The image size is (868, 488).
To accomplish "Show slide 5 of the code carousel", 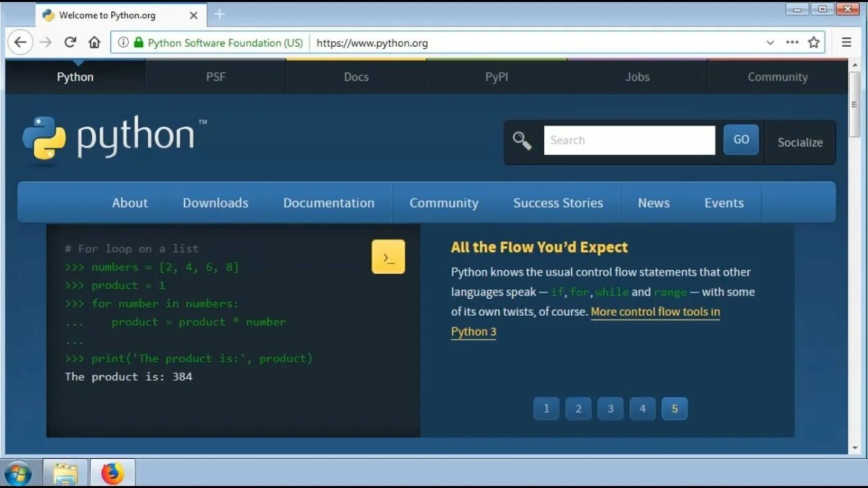I will (x=675, y=409).
